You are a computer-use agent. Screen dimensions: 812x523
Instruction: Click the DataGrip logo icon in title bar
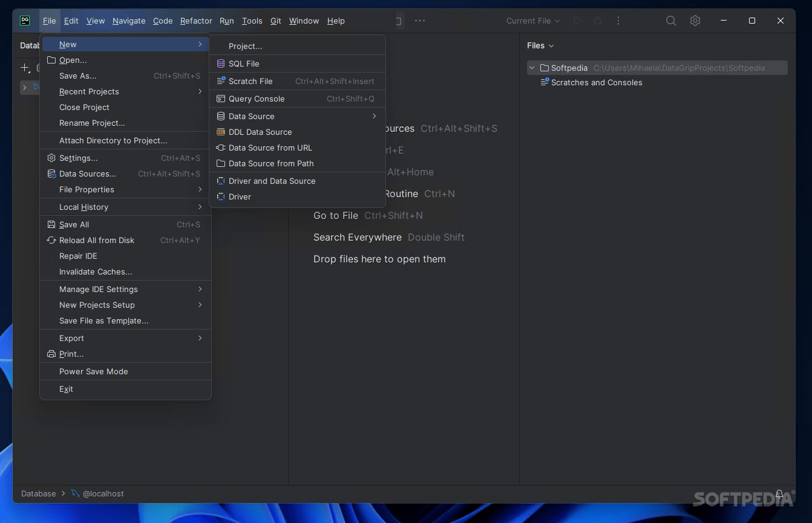tap(25, 21)
